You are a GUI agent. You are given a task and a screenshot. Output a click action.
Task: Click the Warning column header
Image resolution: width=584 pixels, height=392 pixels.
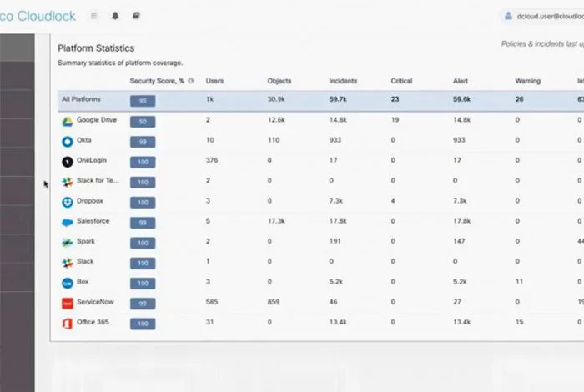[528, 81]
